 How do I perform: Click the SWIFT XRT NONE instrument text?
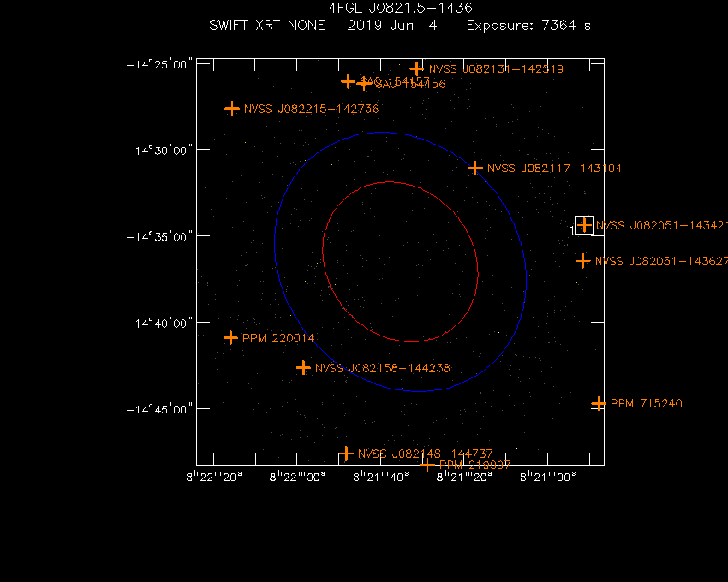tap(267, 25)
